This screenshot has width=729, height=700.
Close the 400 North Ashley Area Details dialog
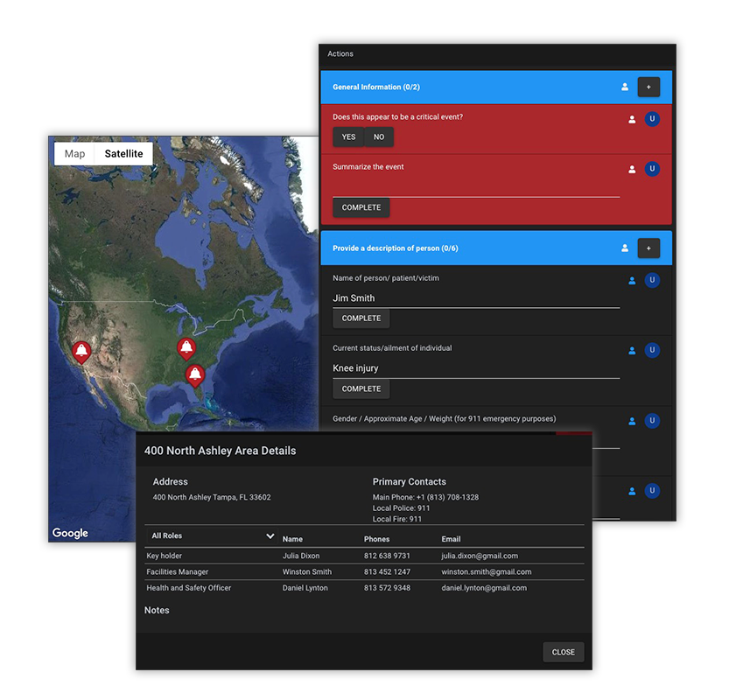click(x=563, y=652)
